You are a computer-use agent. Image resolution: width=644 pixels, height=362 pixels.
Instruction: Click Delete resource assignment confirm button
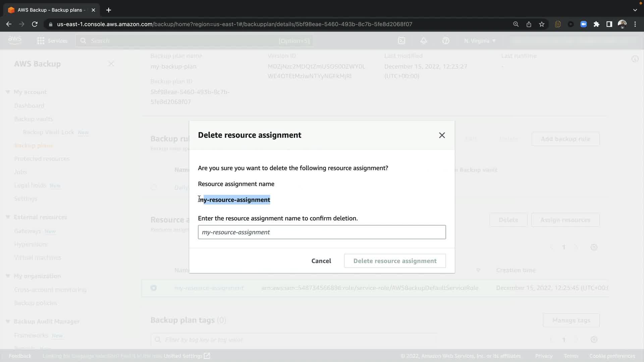(x=395, y=261)
